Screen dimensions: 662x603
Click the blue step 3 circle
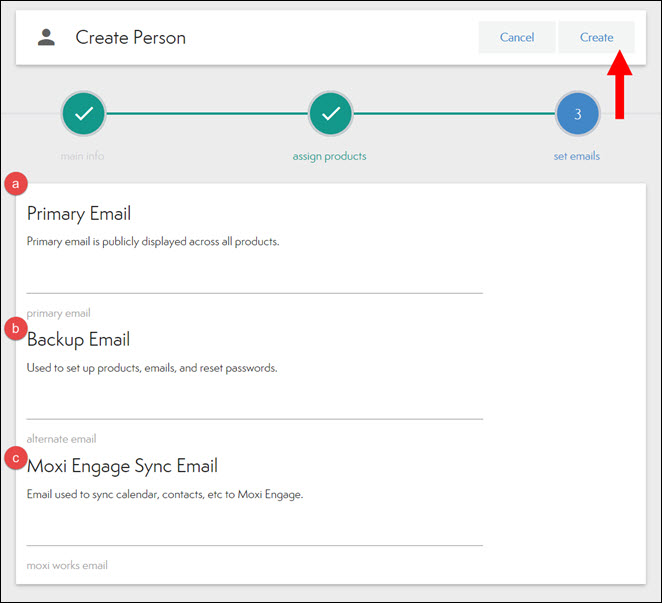[577, 114]
